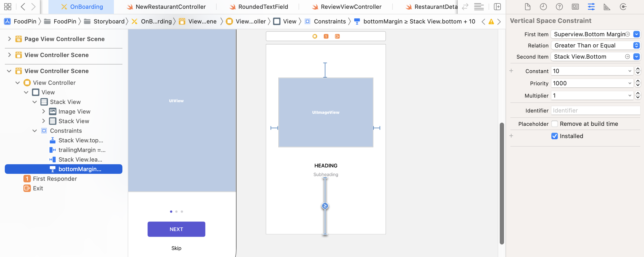Show the History inspector
This screenshot has width=644, height=257.
pyautogui.click(x=543, y=7)
